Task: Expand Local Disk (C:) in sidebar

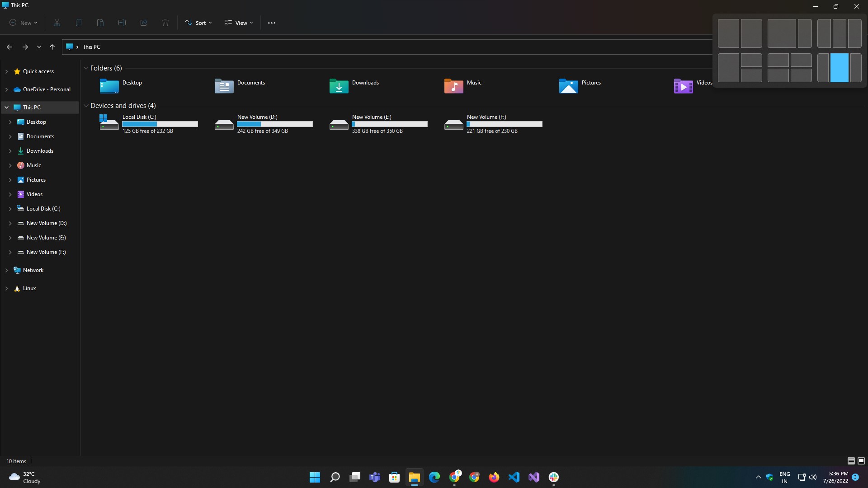Action: click(x=10, y=209)
